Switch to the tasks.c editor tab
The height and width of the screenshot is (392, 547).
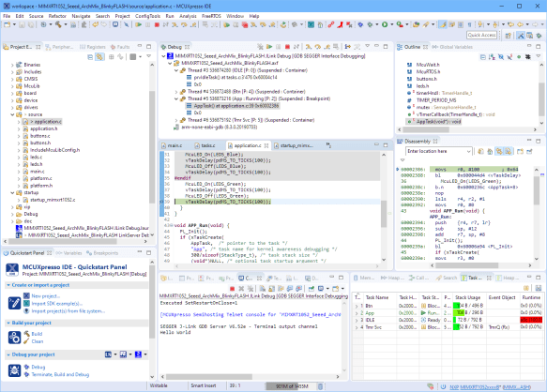coord(208,145)
